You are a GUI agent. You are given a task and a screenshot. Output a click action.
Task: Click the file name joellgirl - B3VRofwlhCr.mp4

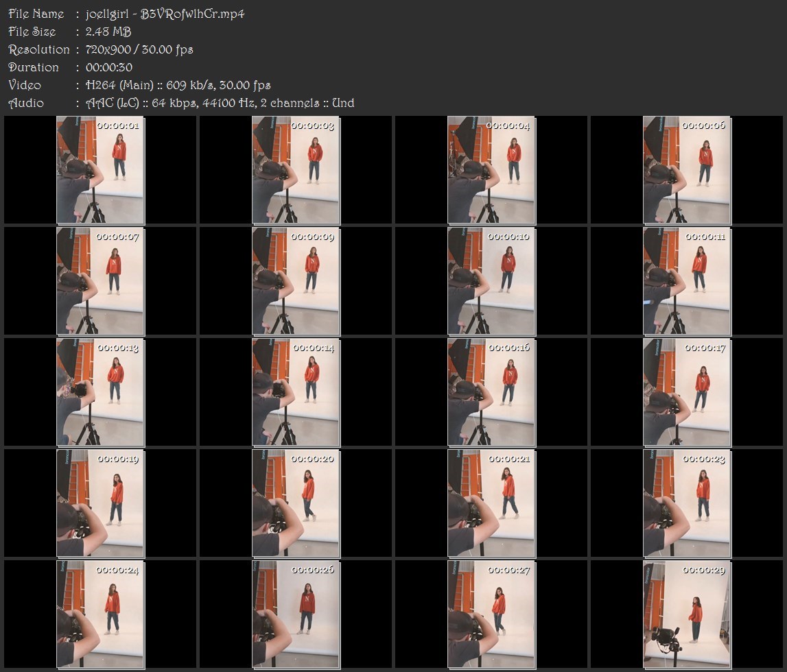point(165,14)
